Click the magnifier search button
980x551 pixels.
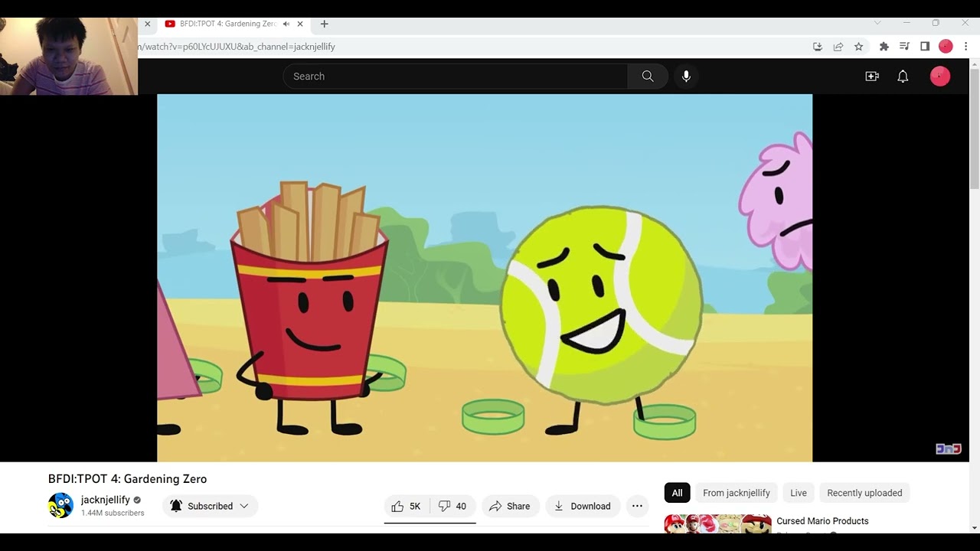point(648,77)
